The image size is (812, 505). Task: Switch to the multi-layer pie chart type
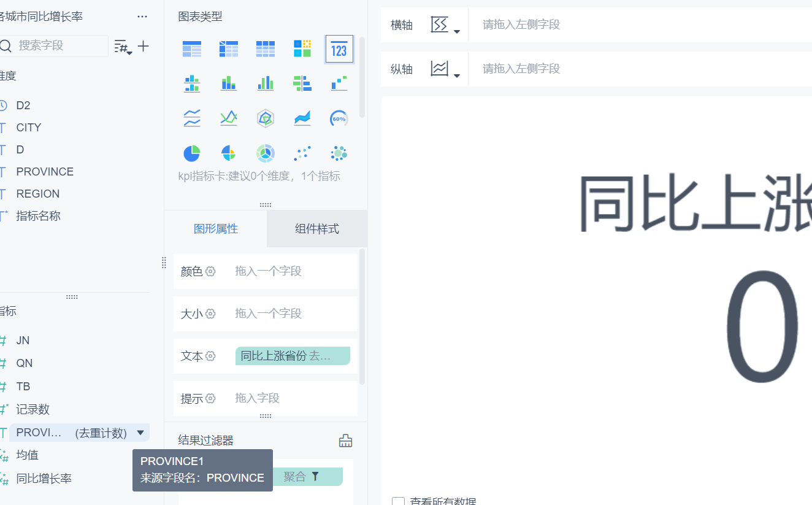266,153
